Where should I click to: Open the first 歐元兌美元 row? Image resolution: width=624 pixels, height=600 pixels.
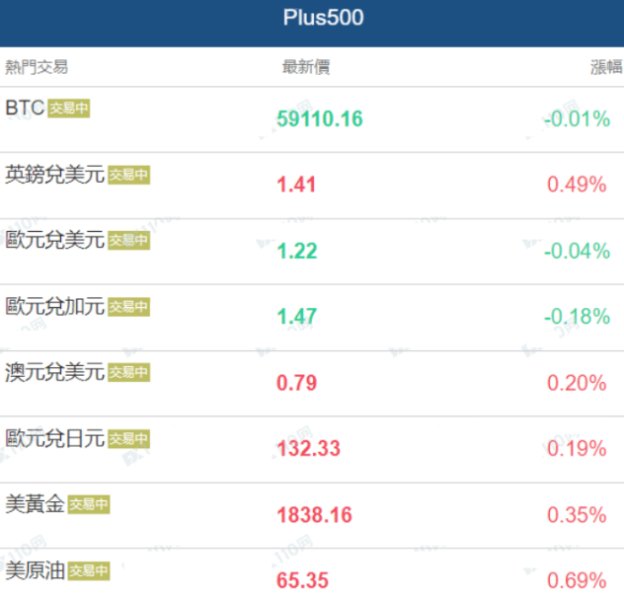[x=54, y=240]
